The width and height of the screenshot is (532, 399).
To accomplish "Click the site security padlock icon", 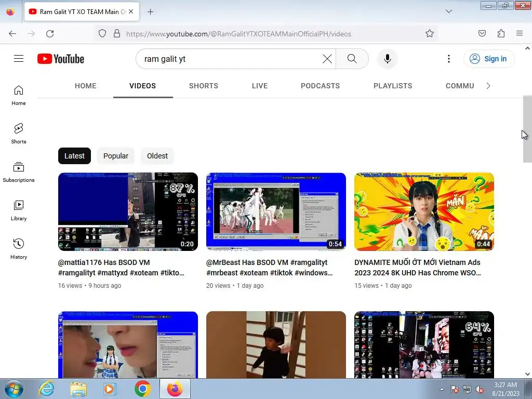I will click(117, 34).
